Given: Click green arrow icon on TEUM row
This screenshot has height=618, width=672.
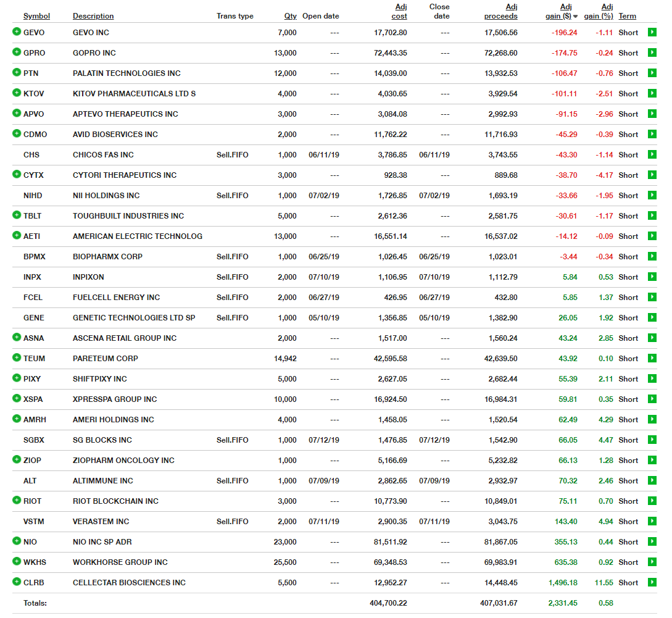Looking at the screenshot, I should (652, 358).
